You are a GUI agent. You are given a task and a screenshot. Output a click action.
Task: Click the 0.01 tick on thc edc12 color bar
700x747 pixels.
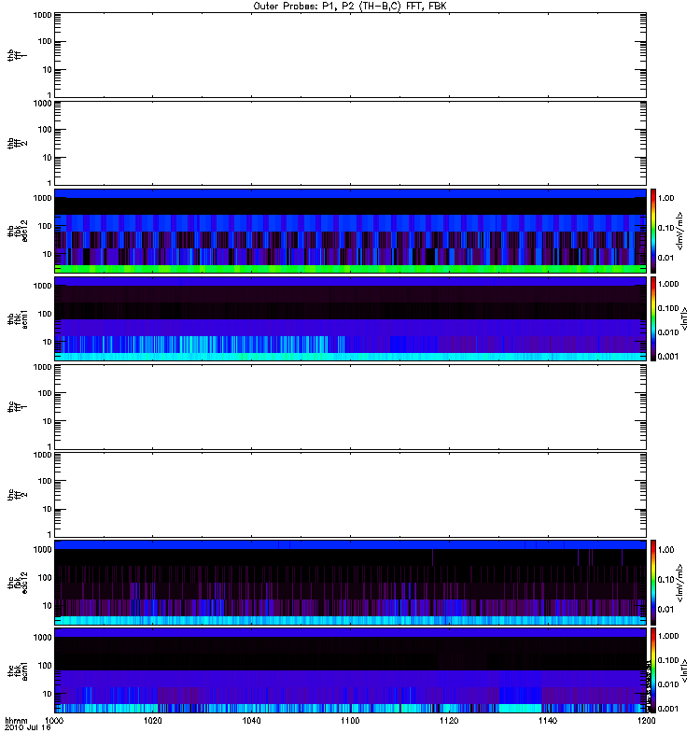tap(665, 610)
